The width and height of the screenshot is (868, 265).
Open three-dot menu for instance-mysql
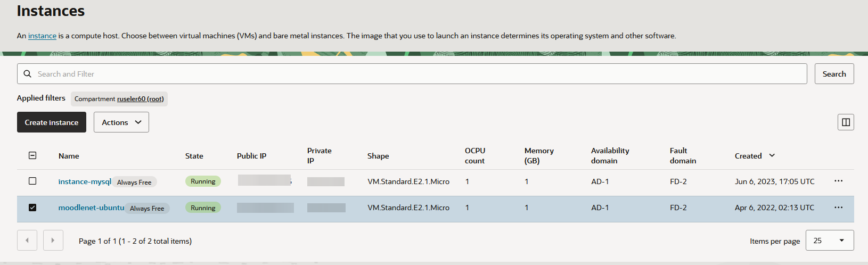click(838, 181)
